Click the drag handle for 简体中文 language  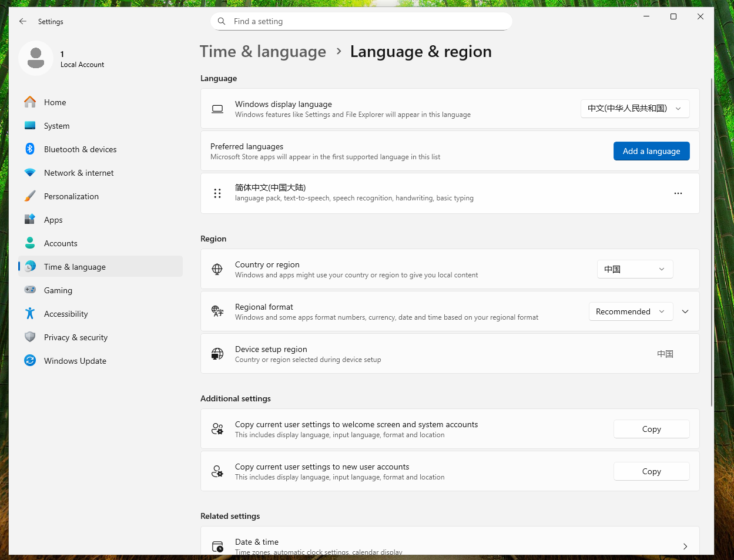coord(217,193)
